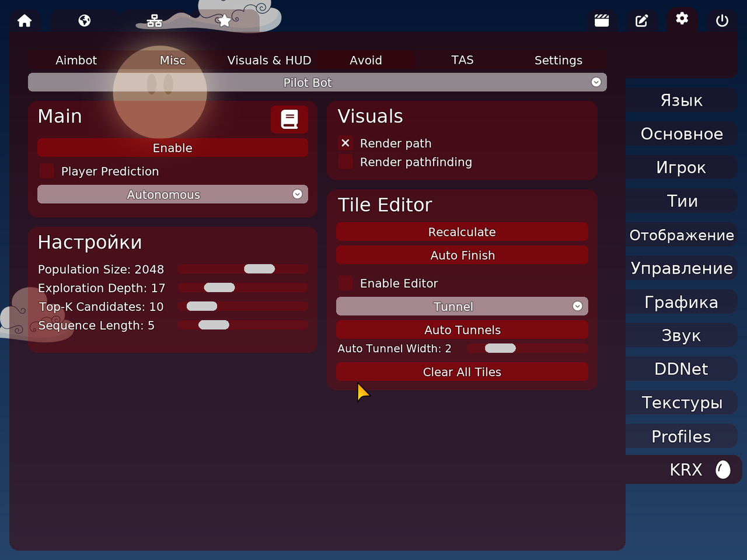Go to the home menu icon
The image size is (747, 560).
[25, 21]
